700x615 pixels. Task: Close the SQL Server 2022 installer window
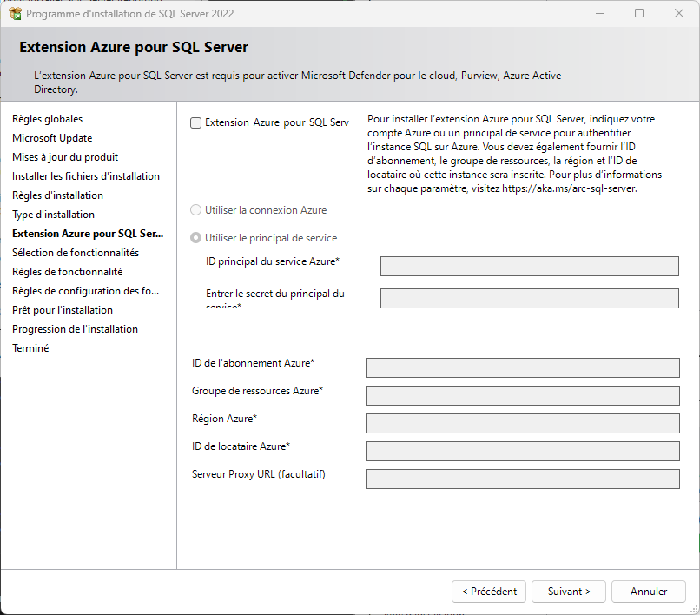tap(679, 13)
